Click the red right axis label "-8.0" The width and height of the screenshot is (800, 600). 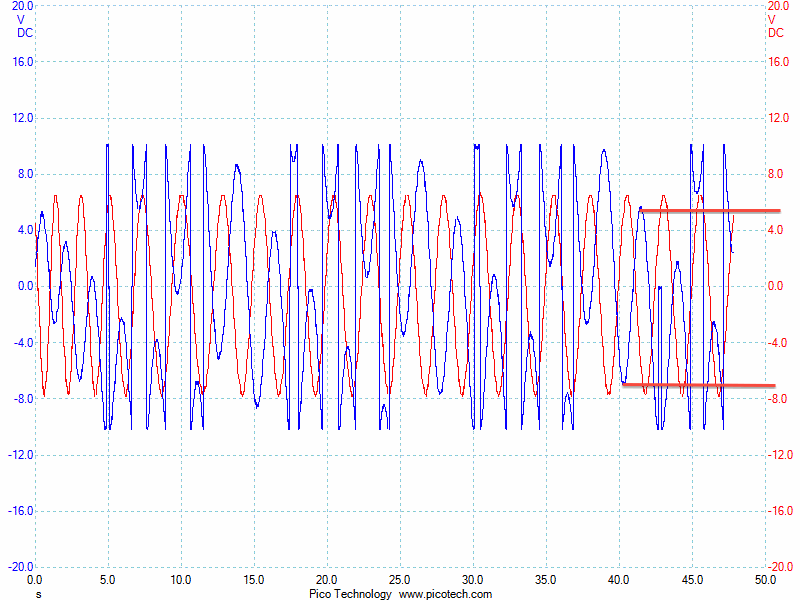(x=778, y=398)
